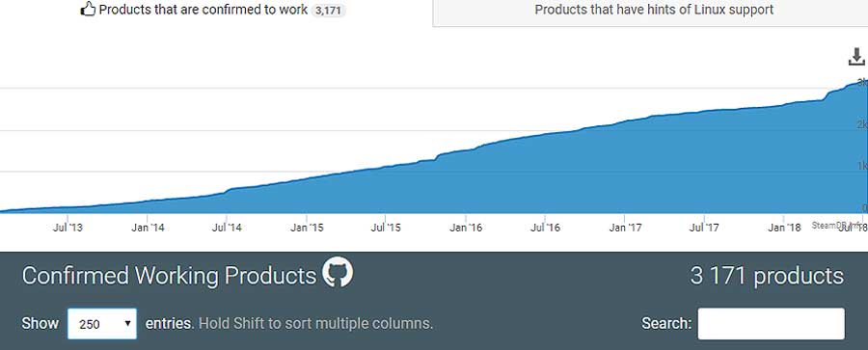
Task: Click the 'Jul '13' axis label
Action: tap(68, 228)
